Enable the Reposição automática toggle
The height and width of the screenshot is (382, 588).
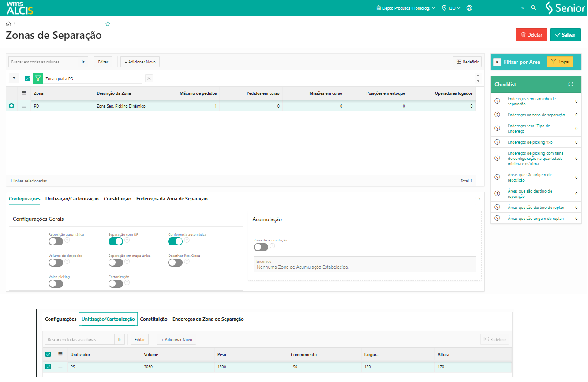[56, 241]
